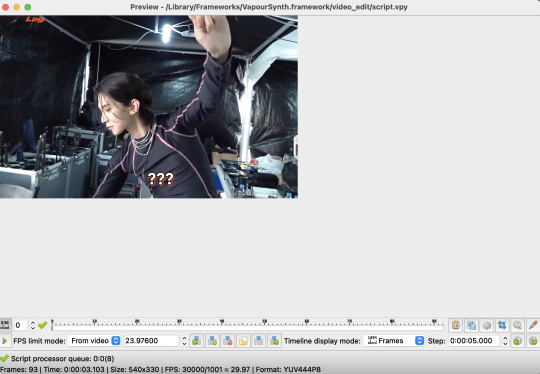540x374 pixels.
Task: Click the timeline near frame 50
Action: click(x=264, y=325)
